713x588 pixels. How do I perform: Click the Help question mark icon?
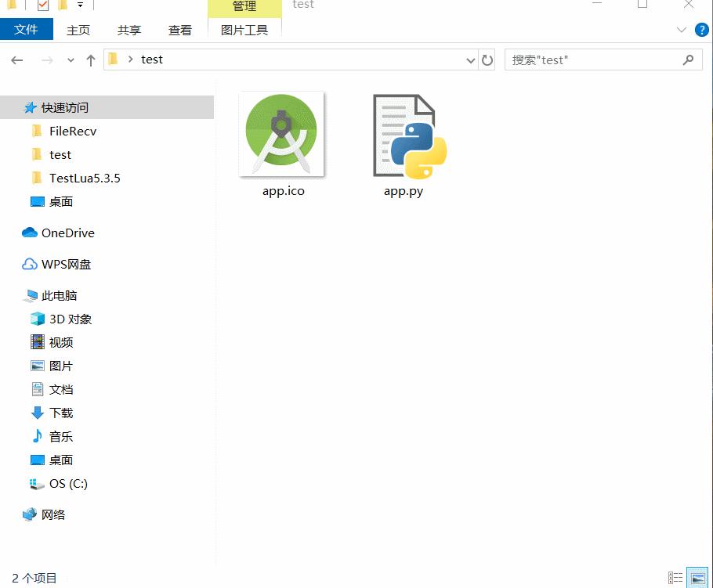pyautogui.click(x=701, y=30)
